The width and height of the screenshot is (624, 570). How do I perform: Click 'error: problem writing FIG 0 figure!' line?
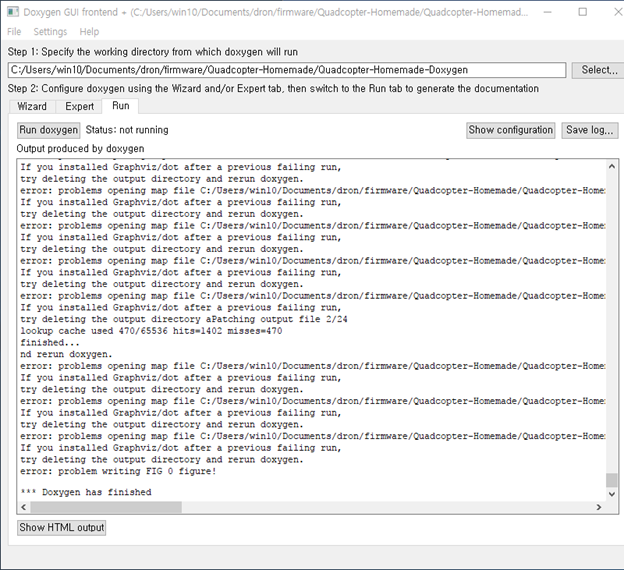(x=118, y=471)
